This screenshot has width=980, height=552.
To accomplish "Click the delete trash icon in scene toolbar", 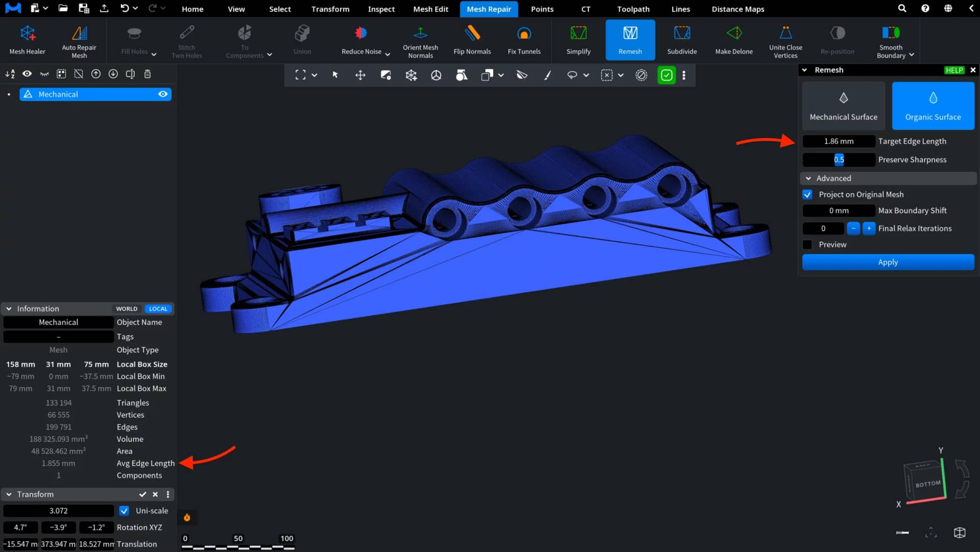I will click(148, 74).
